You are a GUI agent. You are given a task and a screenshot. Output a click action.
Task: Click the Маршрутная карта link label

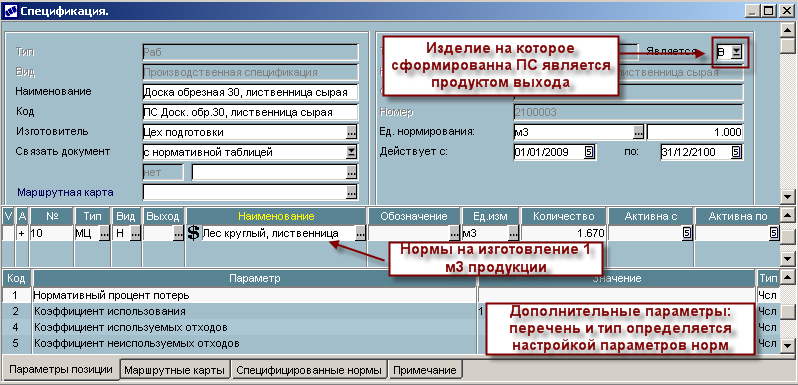pyautogui.click(x=65, y=192)
